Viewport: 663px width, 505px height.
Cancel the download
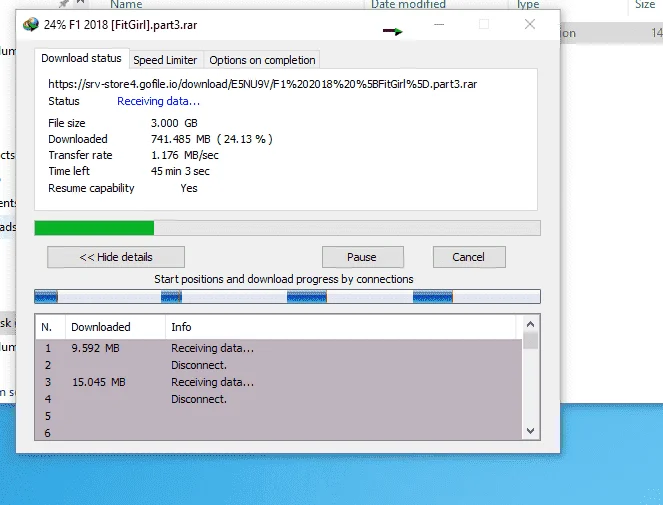469,257
